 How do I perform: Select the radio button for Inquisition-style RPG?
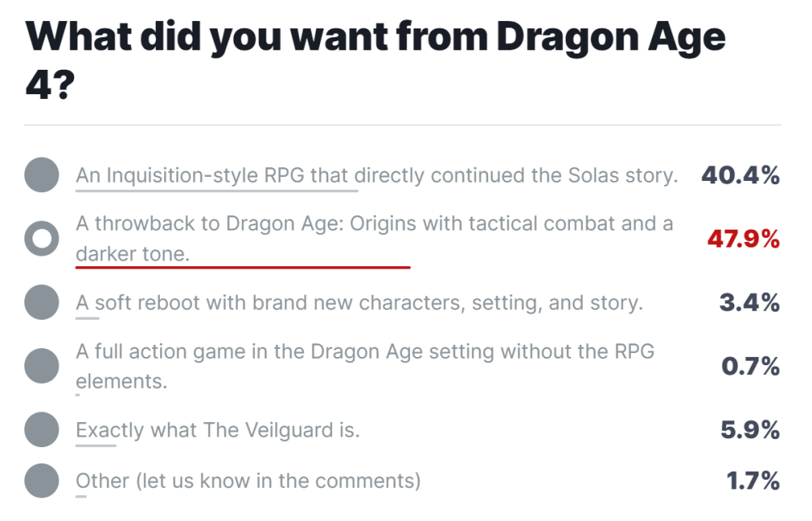pyautogui.click(x=42, y=175)
